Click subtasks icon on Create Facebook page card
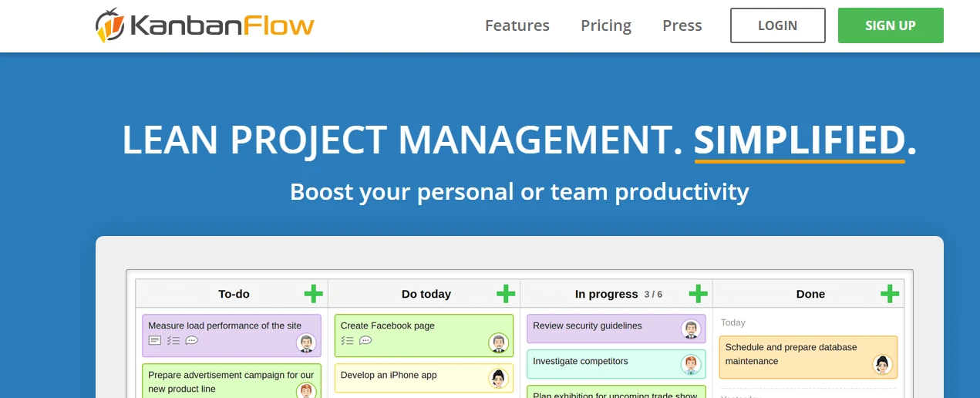Image resolution: width=980 pixels, height=398 pixels. coord(347,340)
